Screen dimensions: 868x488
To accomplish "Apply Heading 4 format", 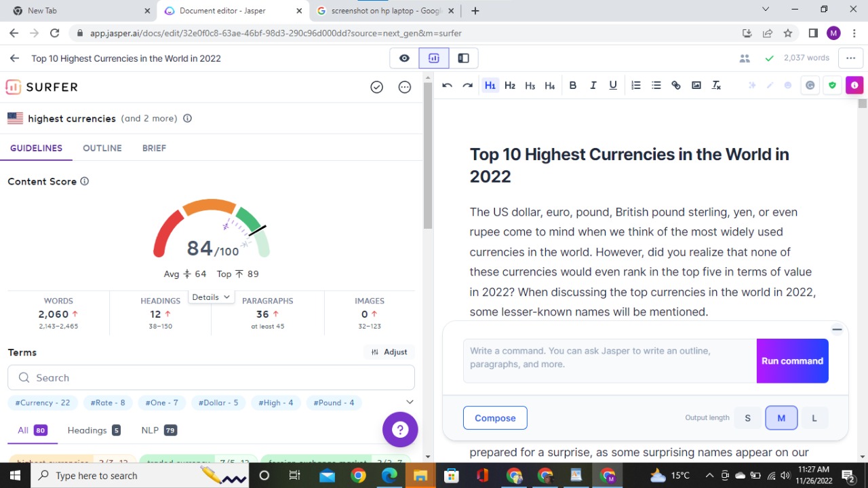I will pos(550,86).
